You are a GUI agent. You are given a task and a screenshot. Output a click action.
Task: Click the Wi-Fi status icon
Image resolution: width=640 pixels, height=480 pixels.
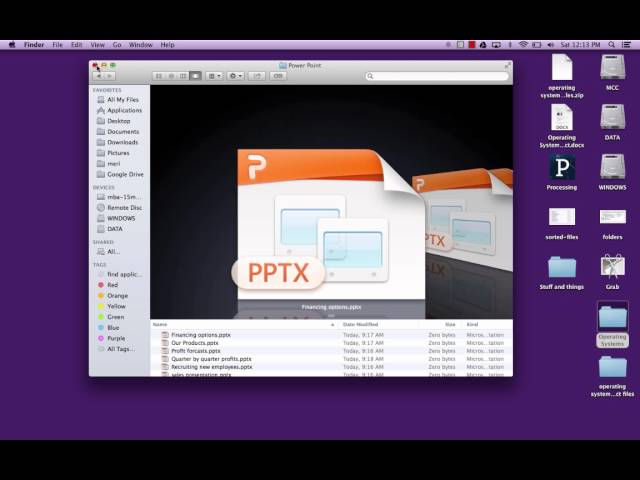click(x=523, y=45)
